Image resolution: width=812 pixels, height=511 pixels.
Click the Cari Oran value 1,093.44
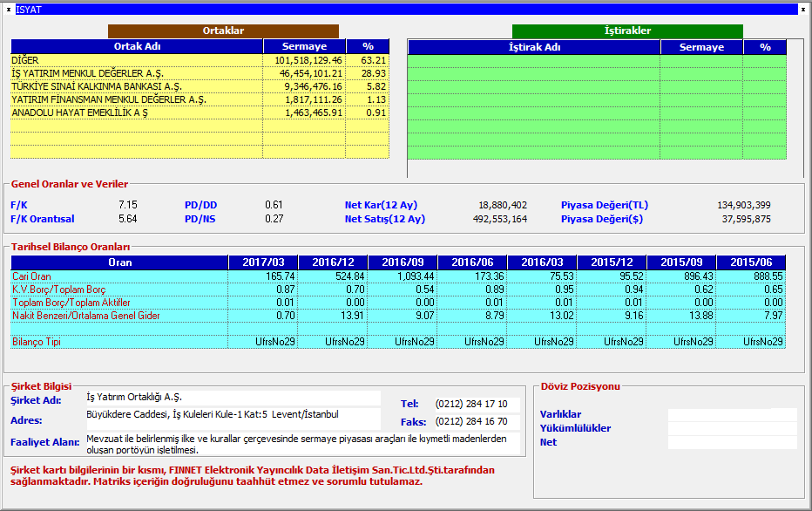point(416,276)
